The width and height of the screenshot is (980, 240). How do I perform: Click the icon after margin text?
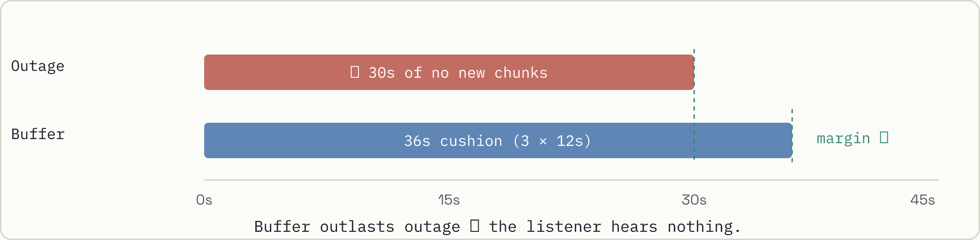884,137
